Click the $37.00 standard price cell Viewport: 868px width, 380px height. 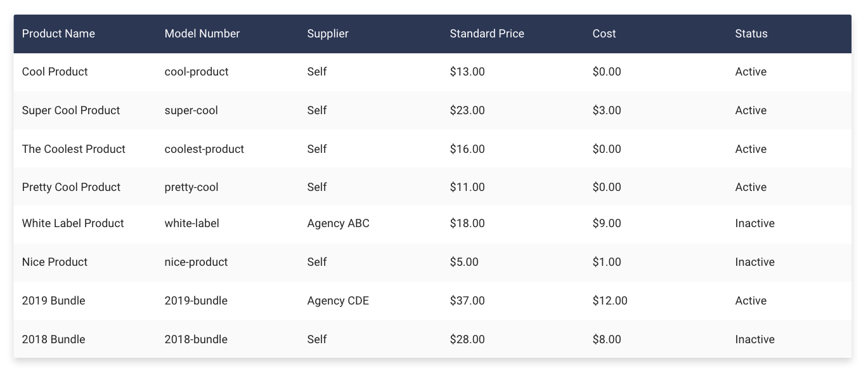coord(467,301)
